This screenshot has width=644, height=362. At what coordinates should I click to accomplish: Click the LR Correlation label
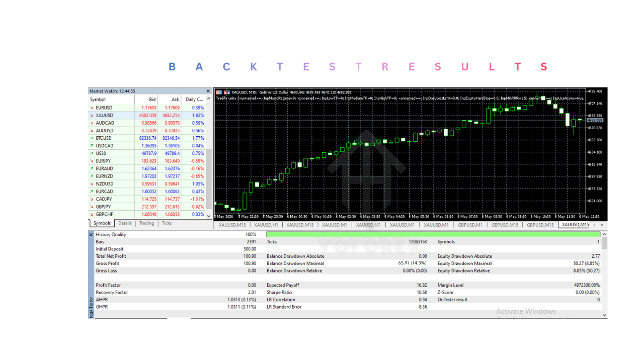click(281, 300)
